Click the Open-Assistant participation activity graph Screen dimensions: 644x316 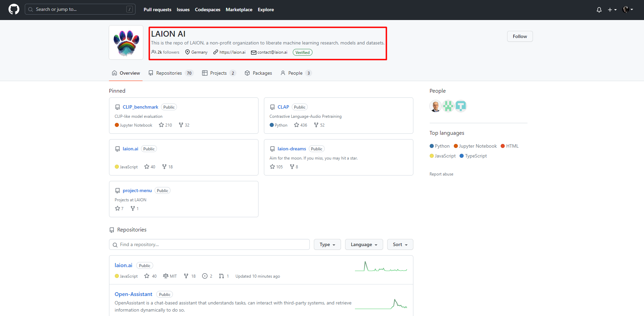click(x=381, y=304)
